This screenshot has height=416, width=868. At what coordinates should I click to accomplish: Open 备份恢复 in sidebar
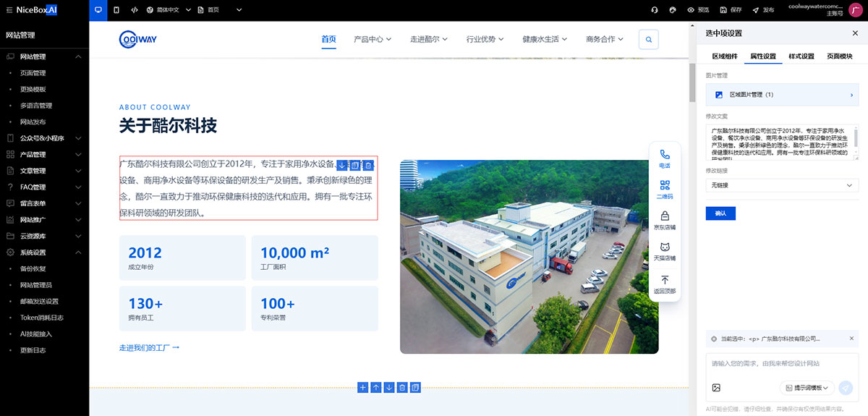[33, 268]
